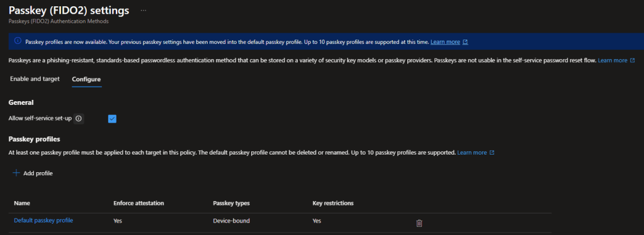Image resolution: width=644 pixels, height=235 pixels.
Task: Click the Passkey profiles section heading
Action: pyautogui.click(x=35, y=139)
